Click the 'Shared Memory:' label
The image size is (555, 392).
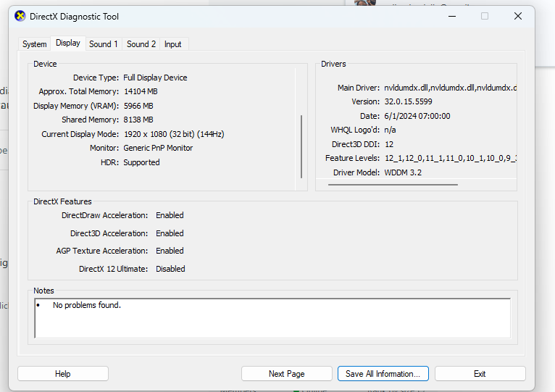[91, 120]
